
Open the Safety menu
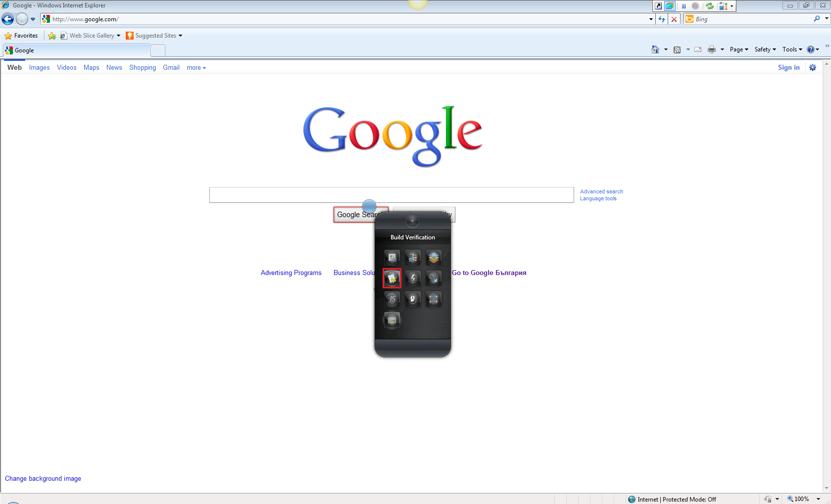pos(765,49)
